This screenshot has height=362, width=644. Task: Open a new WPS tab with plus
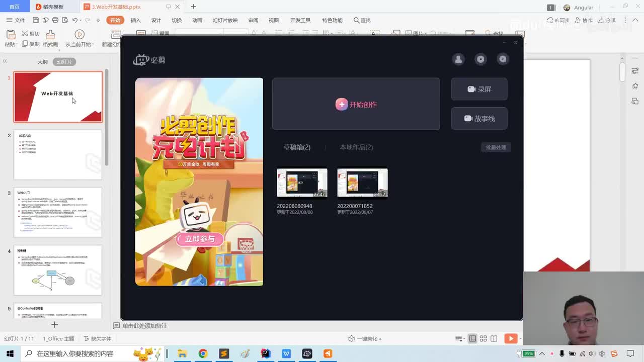(x=193, y=7)
